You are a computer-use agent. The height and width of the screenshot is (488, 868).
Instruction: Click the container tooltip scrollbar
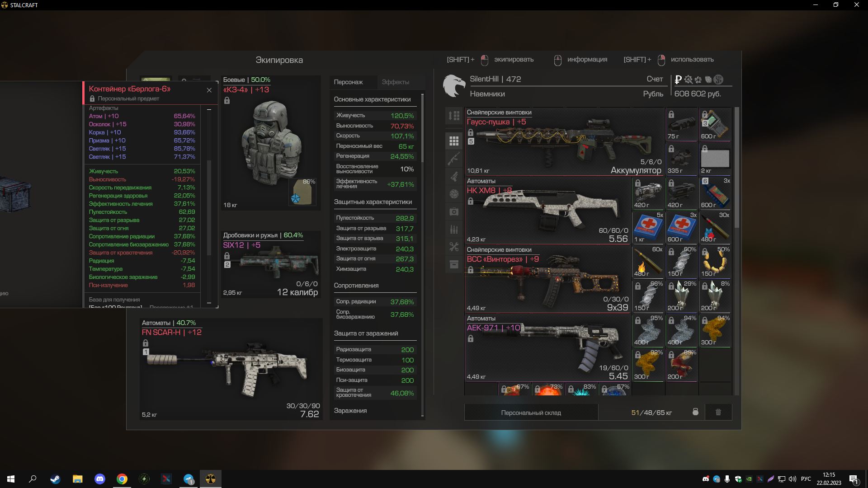[x=209, y=208]
